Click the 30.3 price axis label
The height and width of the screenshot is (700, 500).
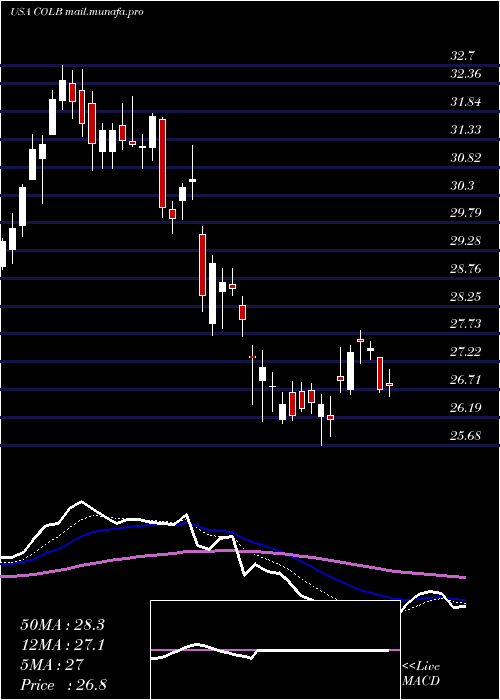coord(463,186)
